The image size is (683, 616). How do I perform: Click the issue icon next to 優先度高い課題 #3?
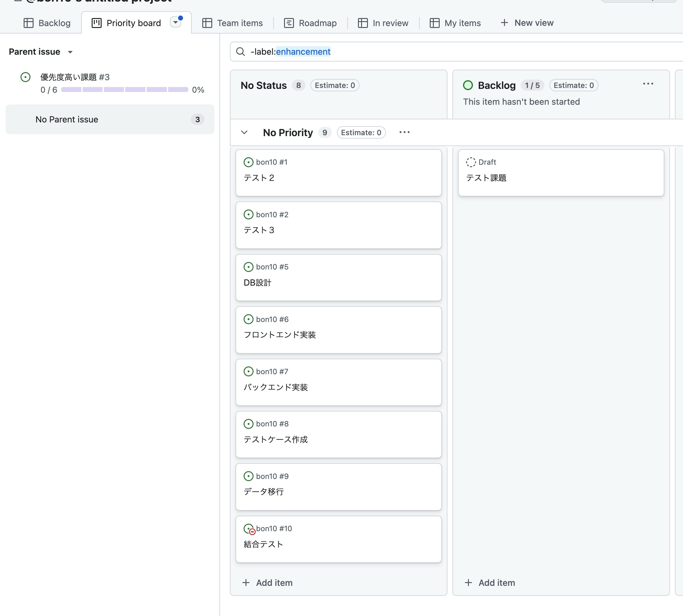click(25, 77)
